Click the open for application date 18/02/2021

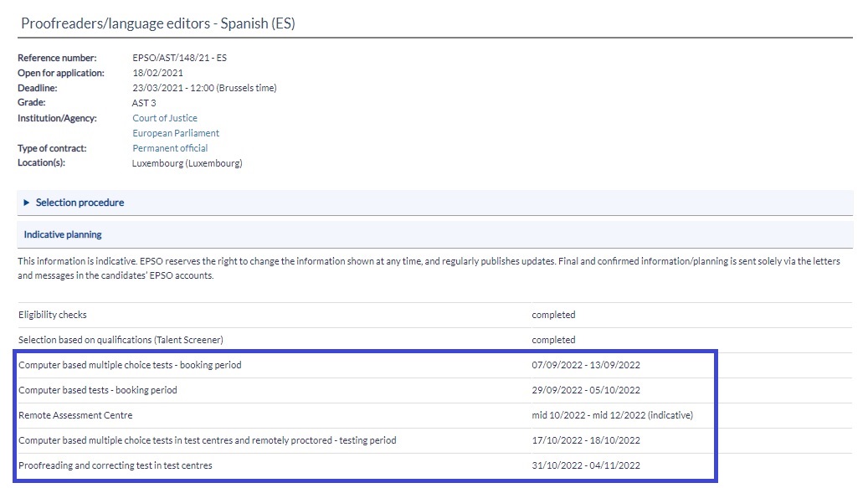157,73
